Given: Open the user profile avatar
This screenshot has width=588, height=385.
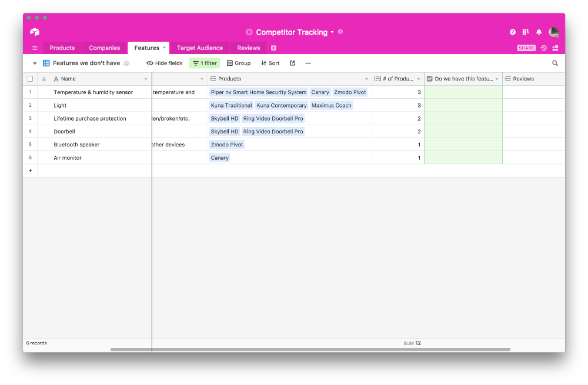Looking at the screenshot, I should click(x=554, y=32).
